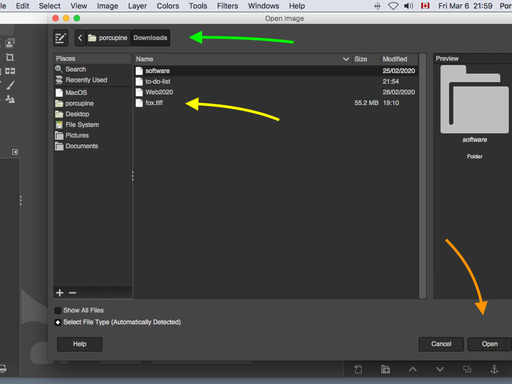This screenshot has width=512, height=384.
Task: Click the 25/02/2020 modified date
Action: 399,71
